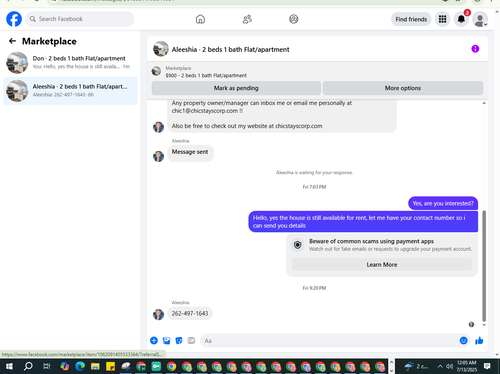This screenshot has width=500, height=374.
Task: Click the "Yes, are you interested?" message
Action: [x=443, y=203]
